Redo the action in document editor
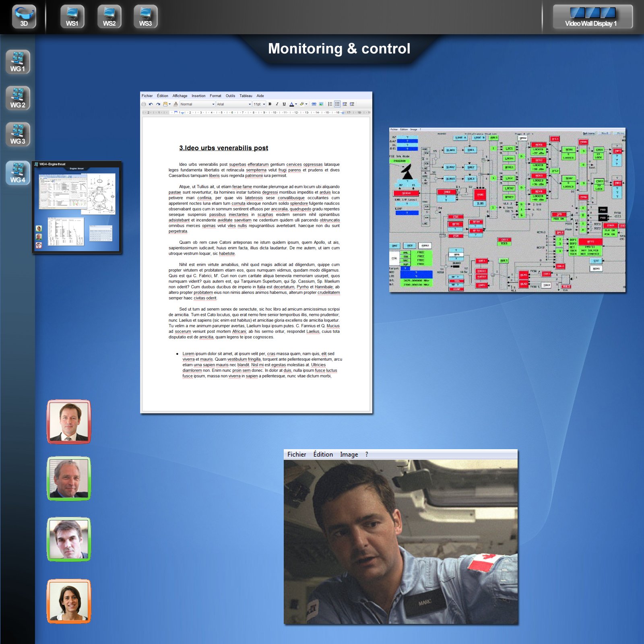The image size is (644, 644). [158, 104]
